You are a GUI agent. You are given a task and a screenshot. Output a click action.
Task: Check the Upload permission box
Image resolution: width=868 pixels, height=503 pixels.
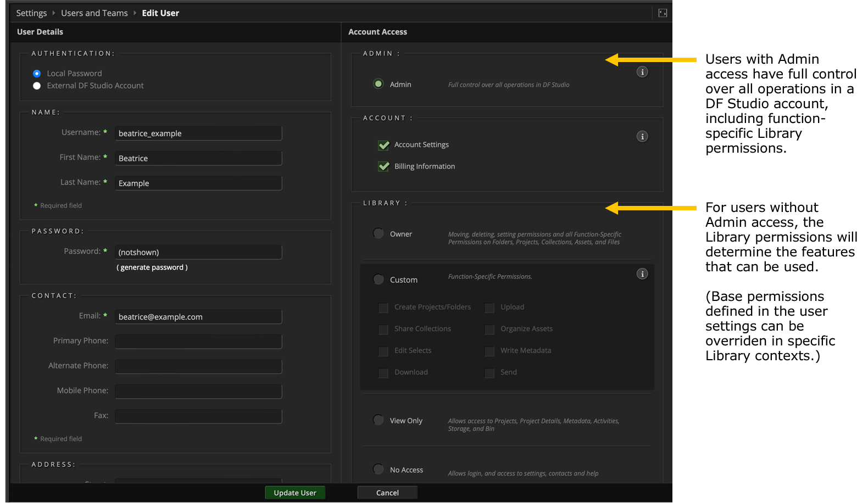[x=489, y=308]
